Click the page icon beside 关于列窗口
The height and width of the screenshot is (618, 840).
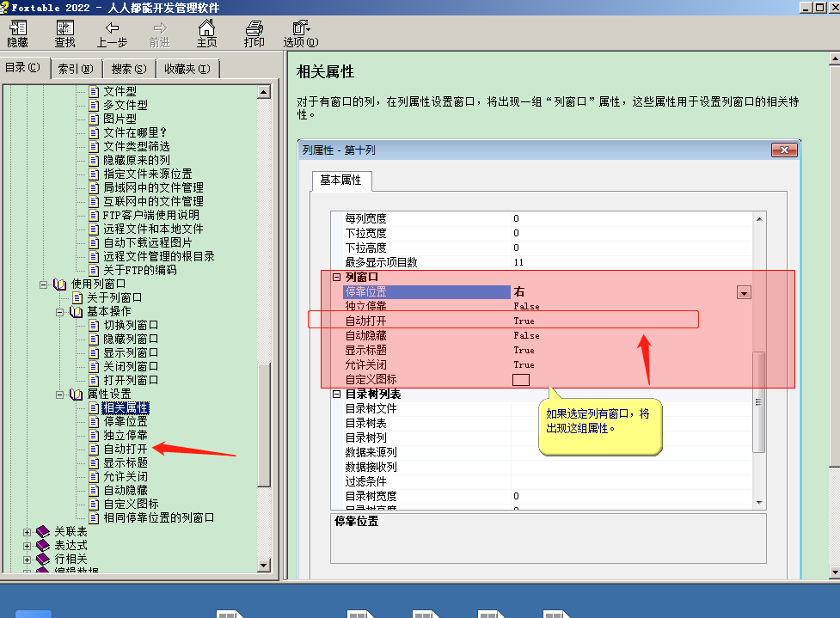coord(77,297)
